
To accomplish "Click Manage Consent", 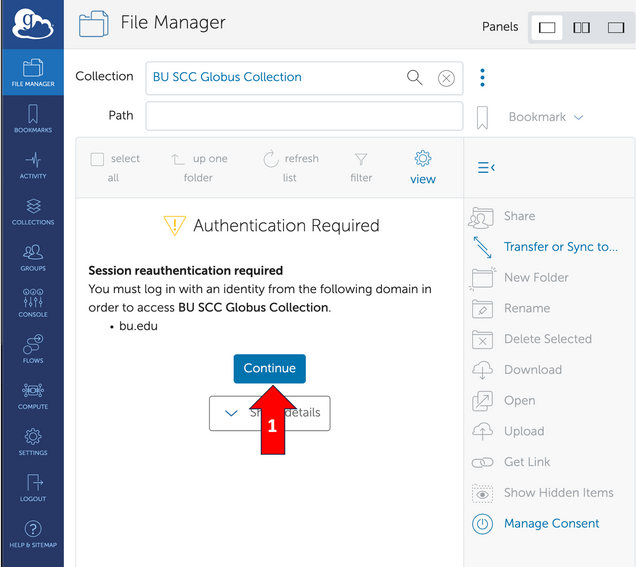I will pos(535,524).
